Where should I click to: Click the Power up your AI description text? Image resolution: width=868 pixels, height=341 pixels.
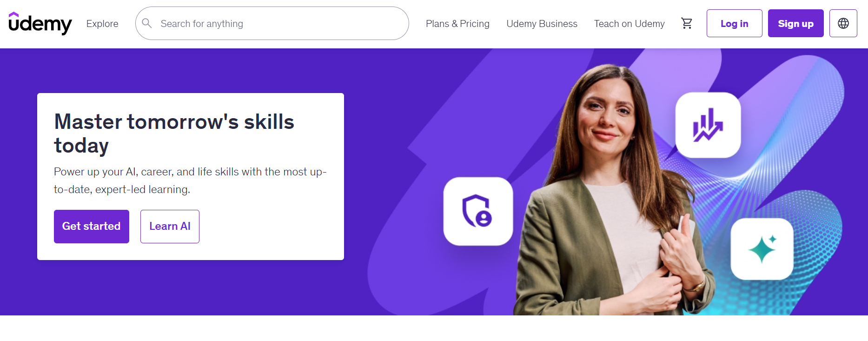[190, 181]
